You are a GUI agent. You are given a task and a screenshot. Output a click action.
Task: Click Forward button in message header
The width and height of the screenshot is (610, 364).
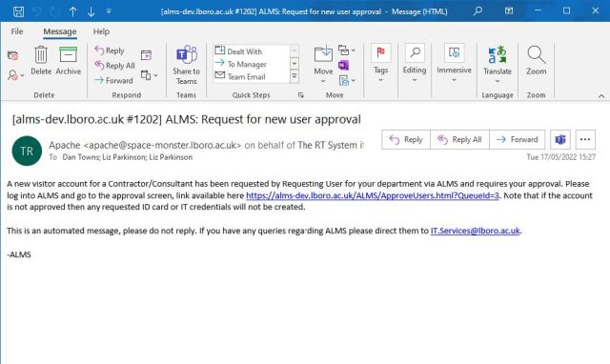(517, 140)
